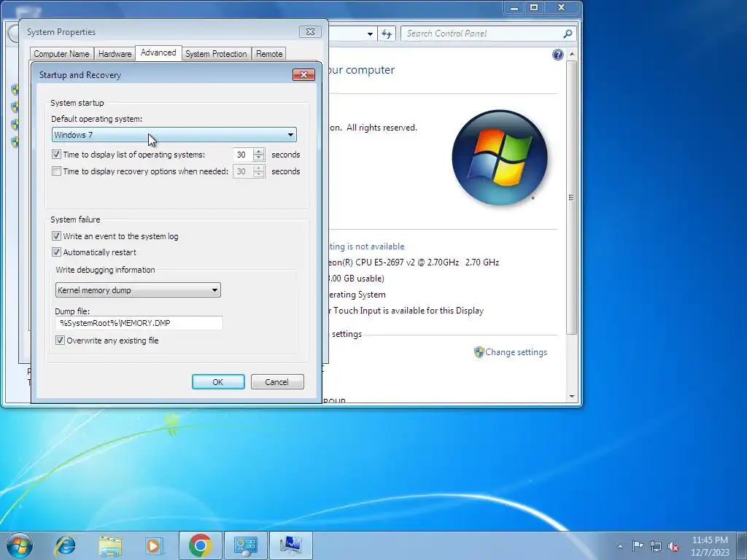Screen dimensions: 747x560
Task: Click Control Panel scrollbar down arrow
Action: [x=572, y=396]
